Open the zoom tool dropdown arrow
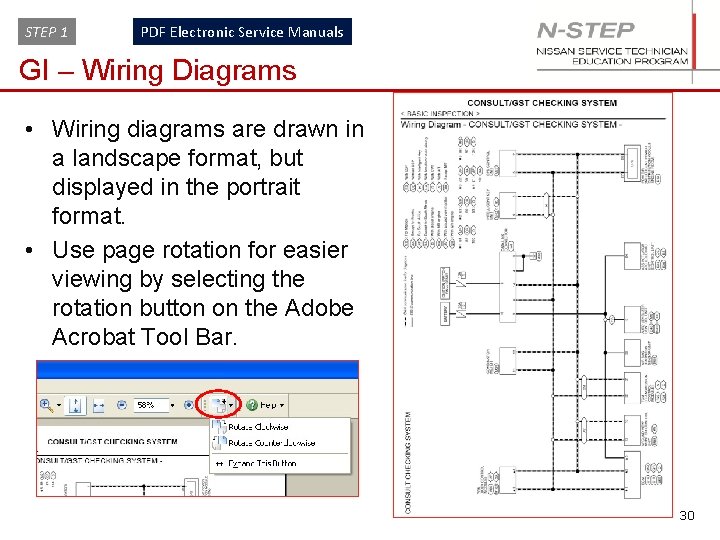This screenshot has height=540, width=720. click(x=59, y=405)
